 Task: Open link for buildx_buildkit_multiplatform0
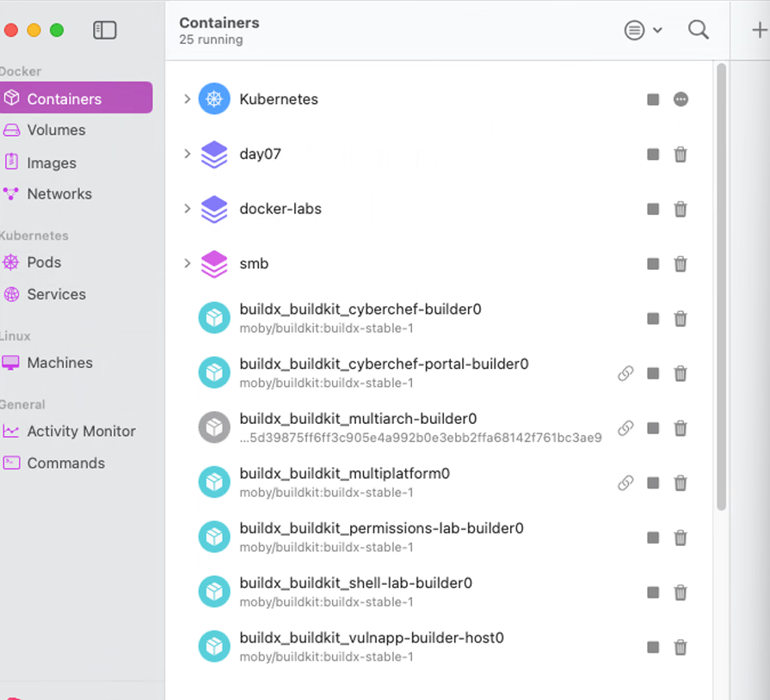625,483
